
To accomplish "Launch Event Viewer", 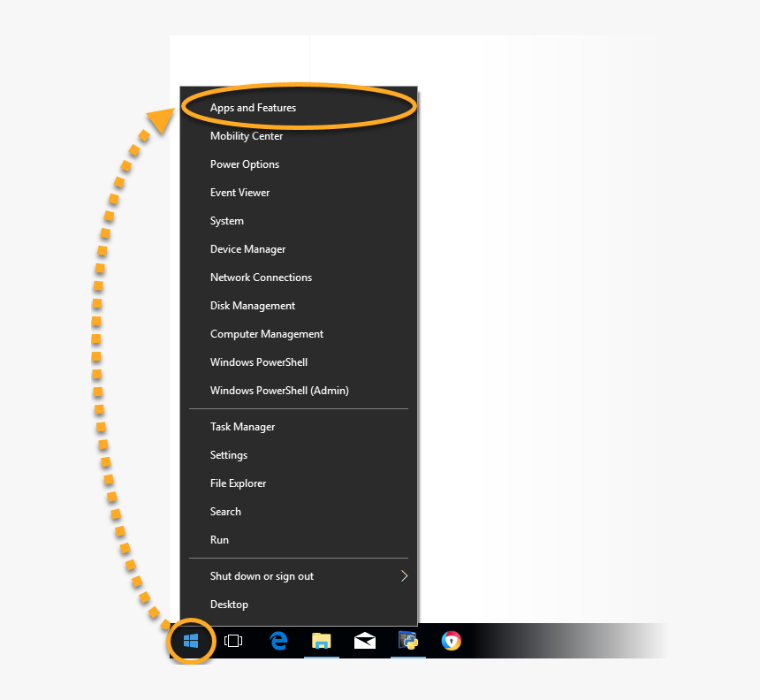I will click(239, 192).
